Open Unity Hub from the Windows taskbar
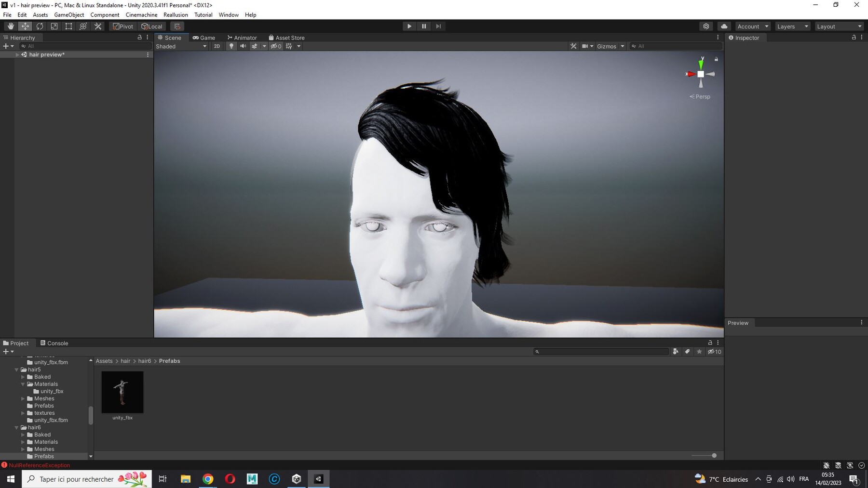The image size is (868, 488). coord(297,479)
